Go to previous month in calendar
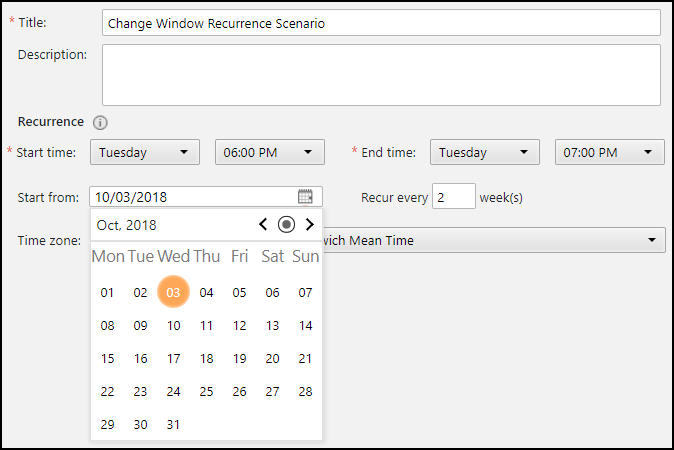The image size is (674, 450). tap(263, 224)
